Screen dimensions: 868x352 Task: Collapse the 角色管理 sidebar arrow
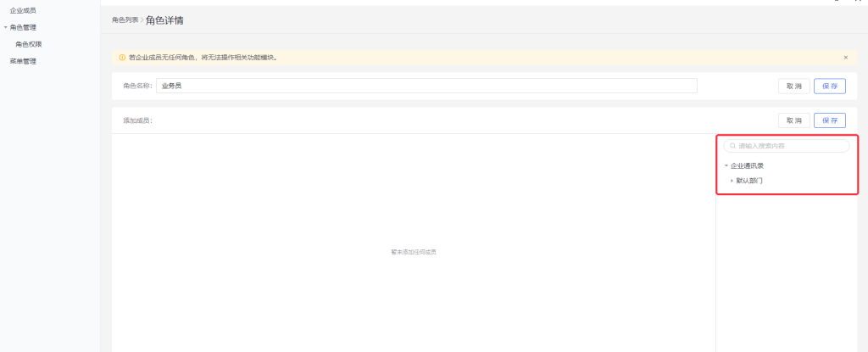pos(5,27)
